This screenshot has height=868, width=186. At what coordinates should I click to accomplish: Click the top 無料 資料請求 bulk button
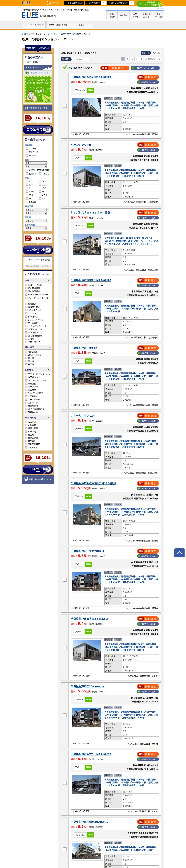[115, 68]
